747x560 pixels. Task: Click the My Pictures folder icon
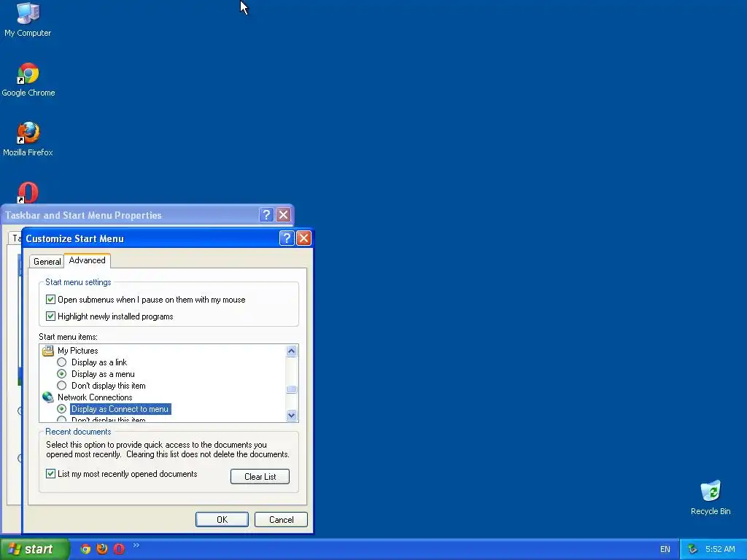click(48, 351)
